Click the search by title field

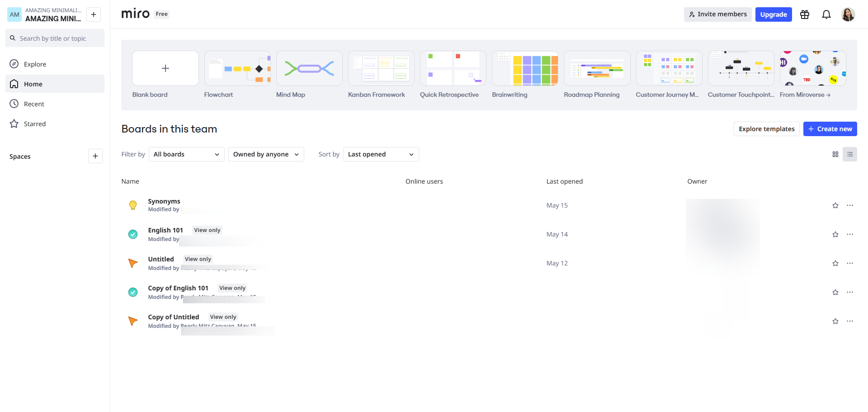tap(54, 38)
